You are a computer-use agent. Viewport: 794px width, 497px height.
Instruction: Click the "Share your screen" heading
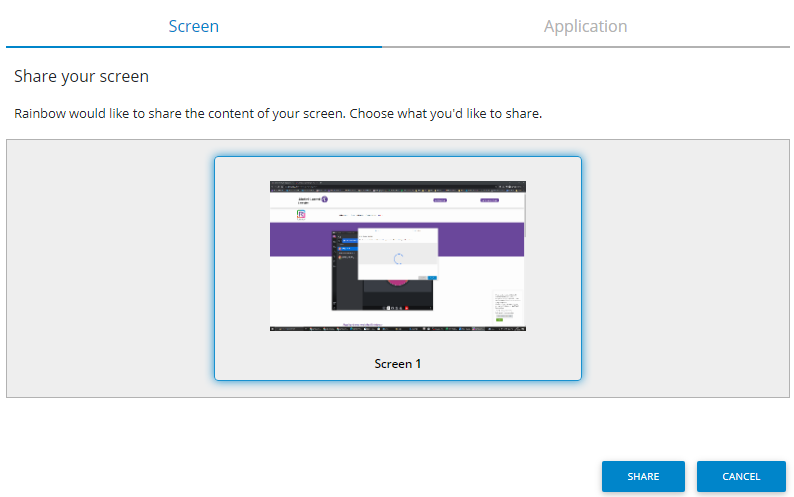tap(81, 76)
